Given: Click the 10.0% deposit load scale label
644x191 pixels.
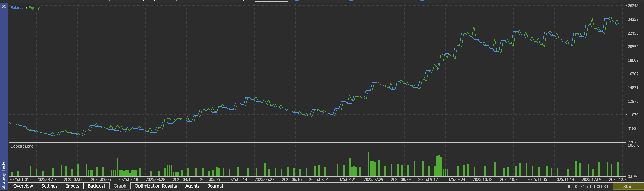Looking at the screenshot, I should click(633, 145).
